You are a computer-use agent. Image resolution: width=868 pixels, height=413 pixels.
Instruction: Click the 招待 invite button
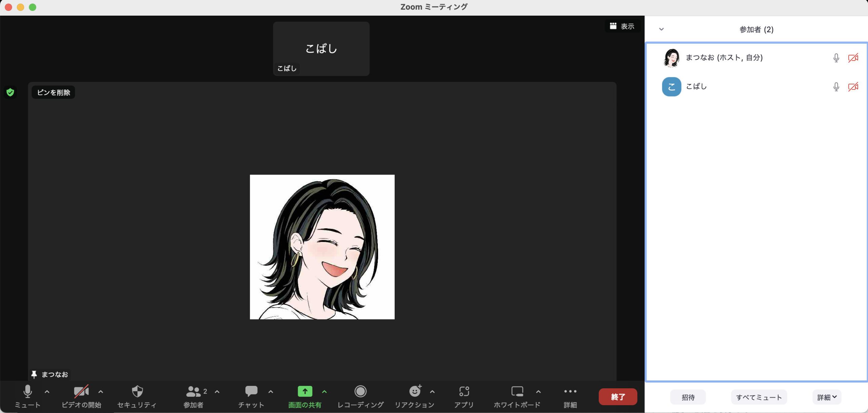(688, 397)
